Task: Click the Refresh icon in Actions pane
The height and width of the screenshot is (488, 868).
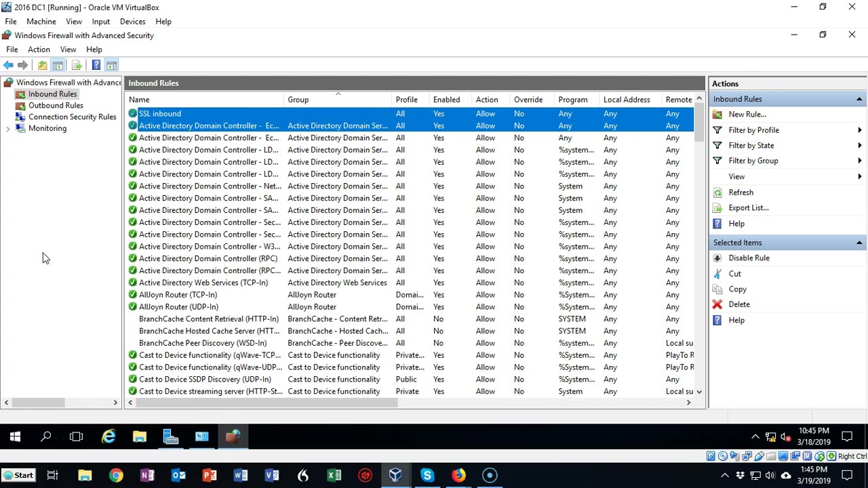Action: (x=717, y=192)
